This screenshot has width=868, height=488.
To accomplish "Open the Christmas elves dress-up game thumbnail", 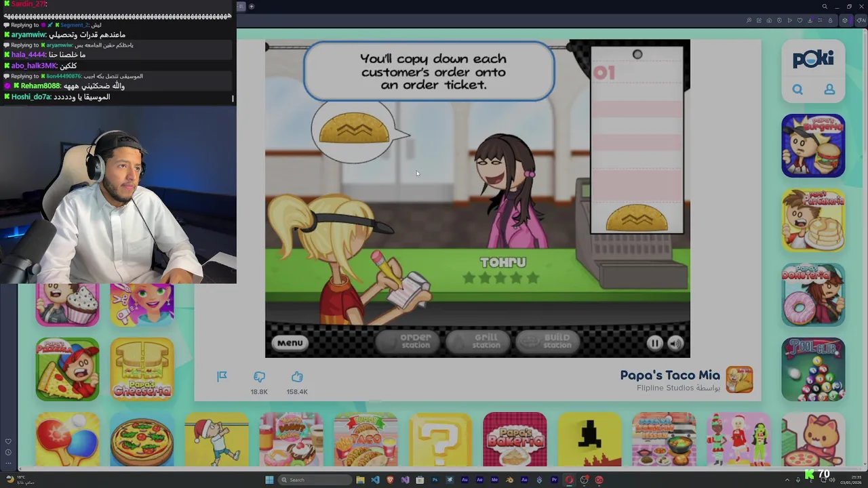I will [x=738, y=439].
